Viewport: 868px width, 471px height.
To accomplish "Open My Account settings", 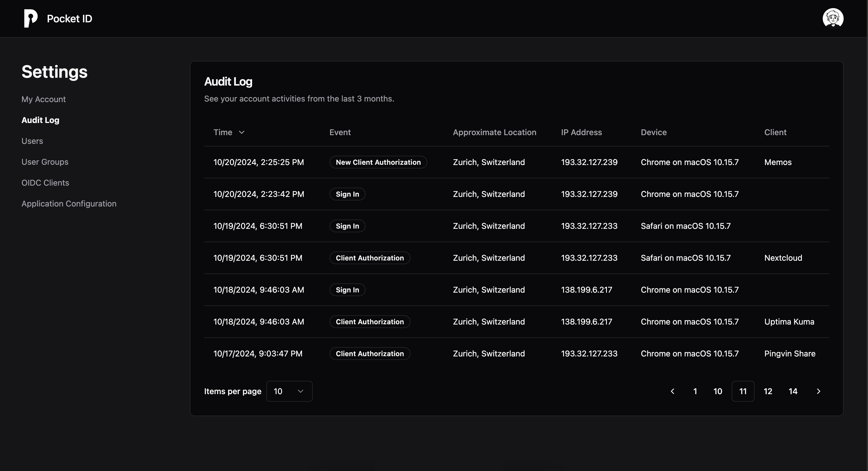I will click(44, 99).
